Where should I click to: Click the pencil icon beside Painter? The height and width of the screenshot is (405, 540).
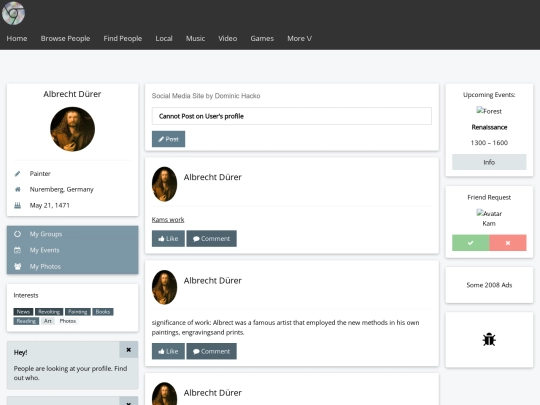18,174
